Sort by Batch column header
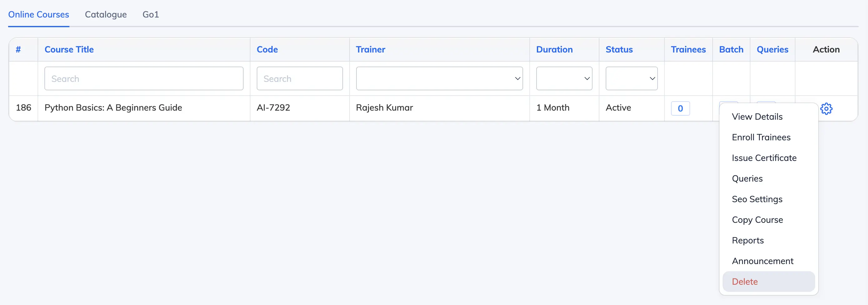Image resolution: width=868 pixels, height=305 pixels. 731,49
